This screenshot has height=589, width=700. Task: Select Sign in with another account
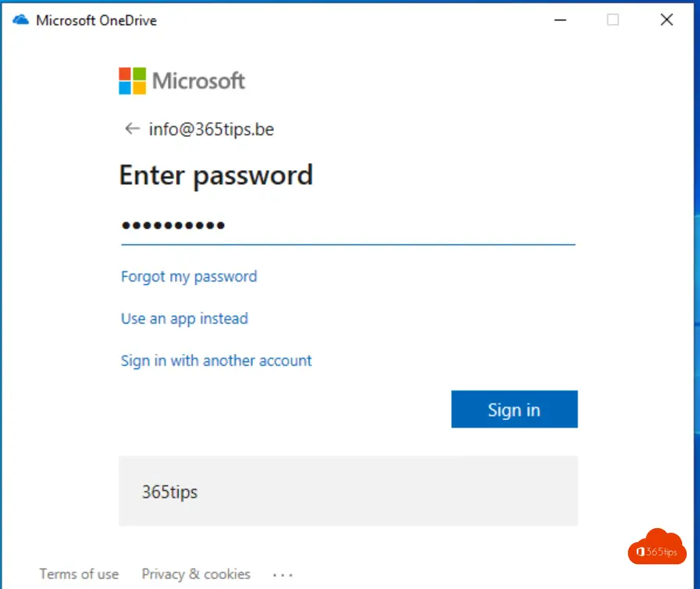216,360
